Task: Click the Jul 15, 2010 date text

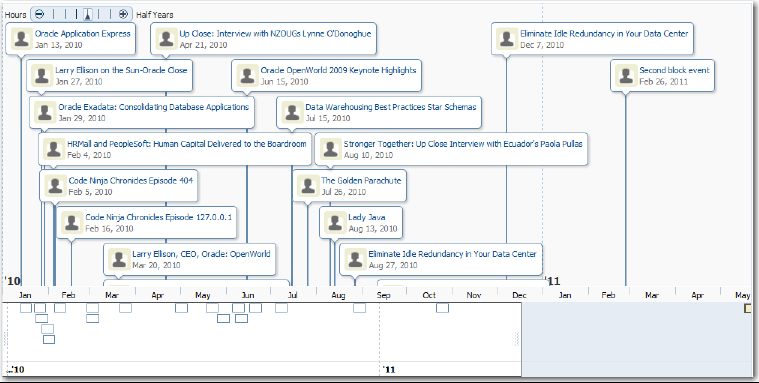Action: (328, 119)
